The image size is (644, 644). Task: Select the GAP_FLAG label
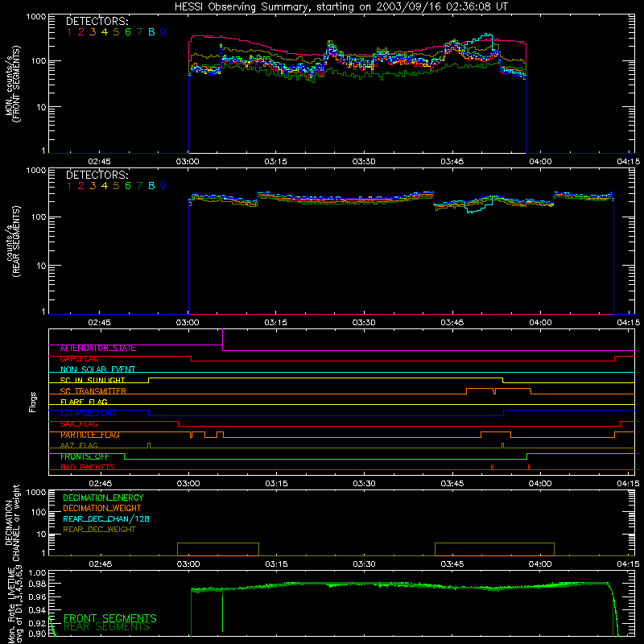pos(79,359)
